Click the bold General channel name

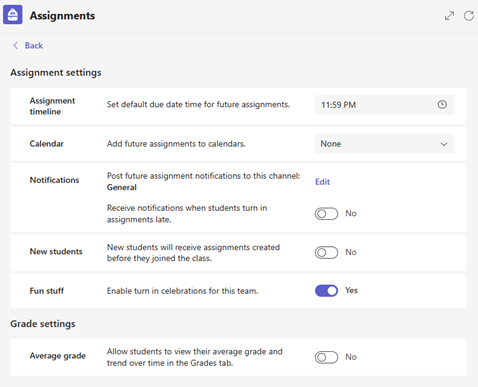pyautogui.click(x=122, y=187)
